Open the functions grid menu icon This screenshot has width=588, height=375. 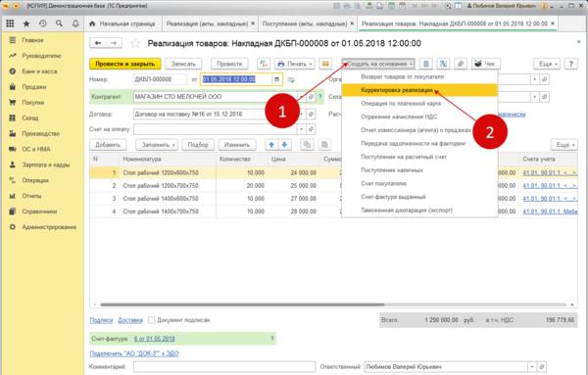pyautogui.click(x=10, y=23)
